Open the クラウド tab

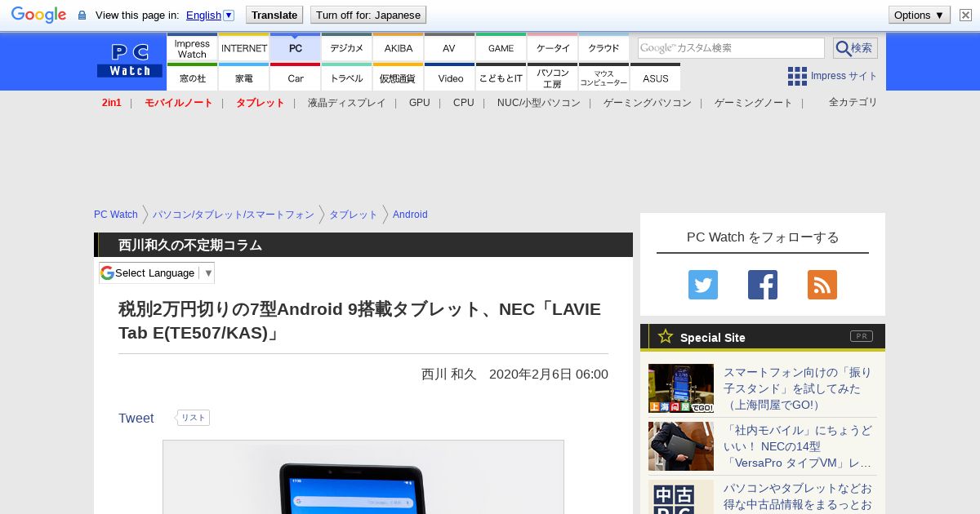click(604, 48)
